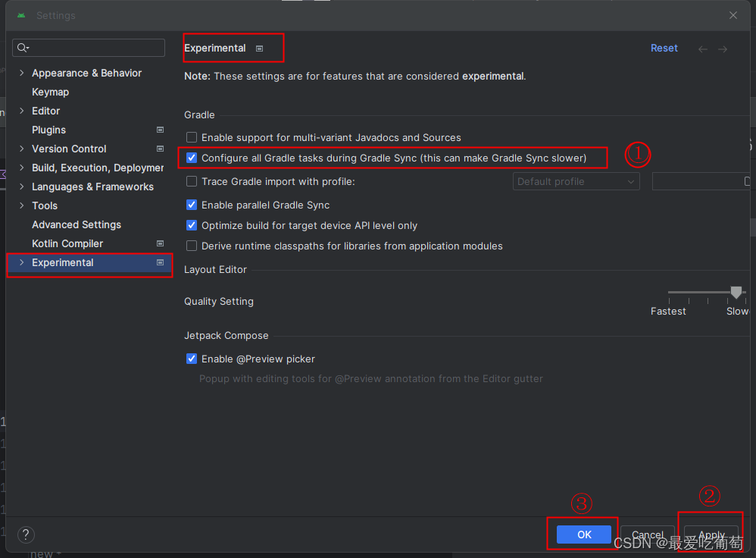Open the Default profile dropdown
756x558 pixels.
coord(631,181)
